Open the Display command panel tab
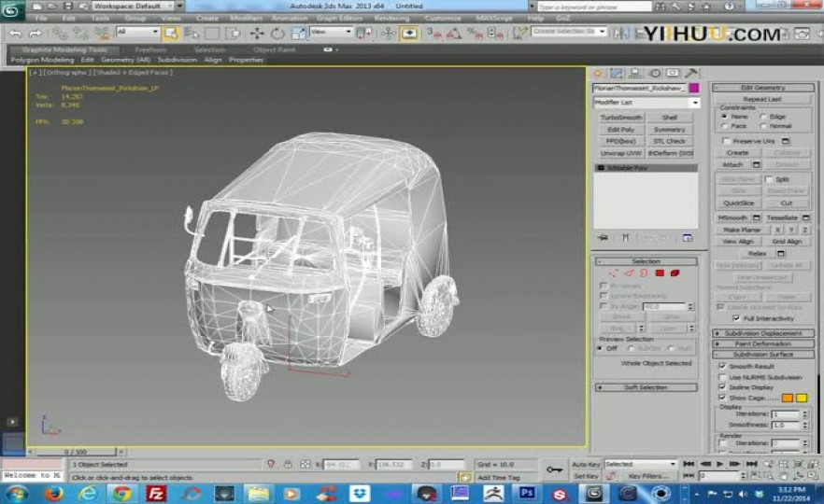This screenshot has height=504, width=824. pyautogui.click(x=673, y=73)
